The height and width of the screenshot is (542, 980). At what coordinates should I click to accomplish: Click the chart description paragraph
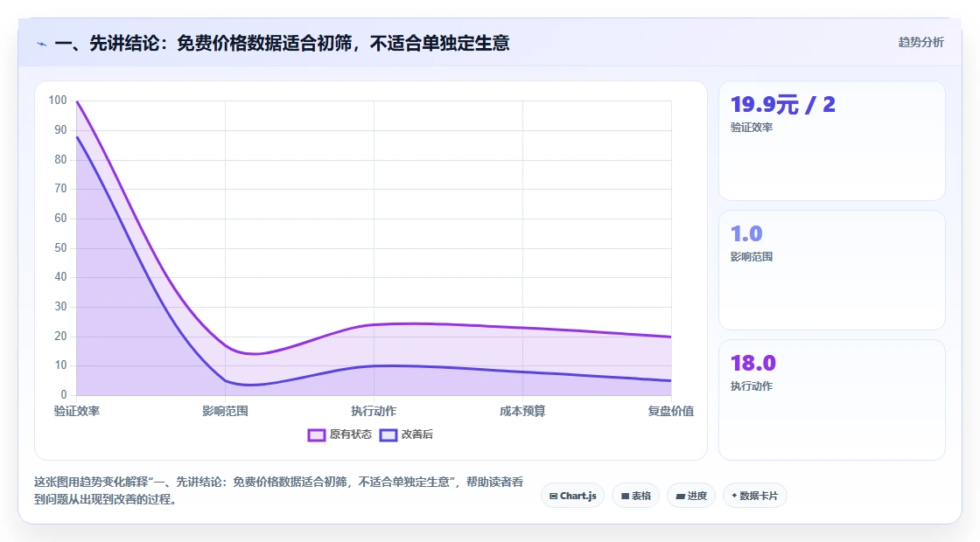point(279,490)
